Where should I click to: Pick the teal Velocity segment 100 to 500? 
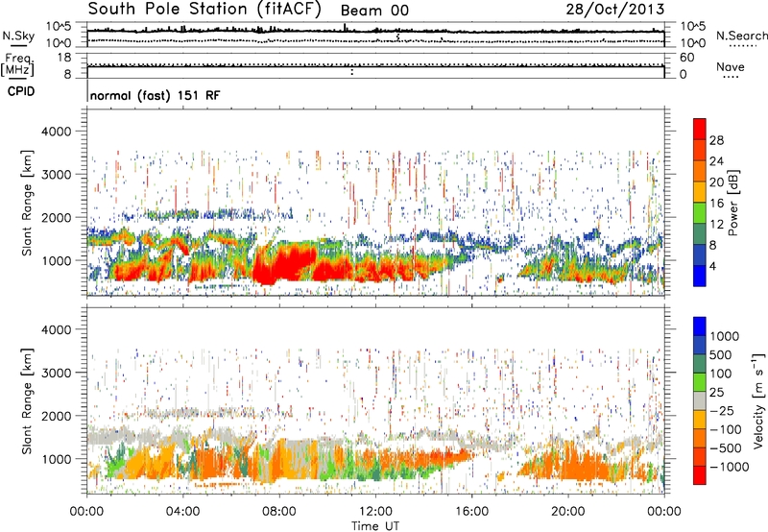tap(700, 364)
